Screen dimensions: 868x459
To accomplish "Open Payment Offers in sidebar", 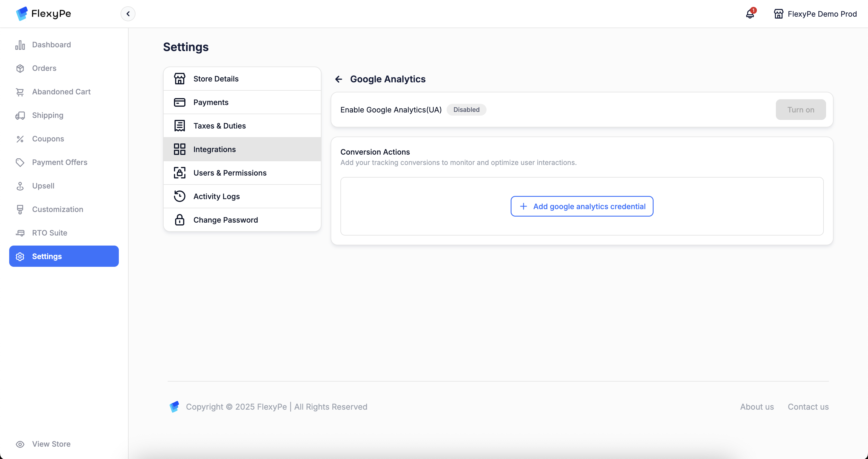I will (60, 162).
